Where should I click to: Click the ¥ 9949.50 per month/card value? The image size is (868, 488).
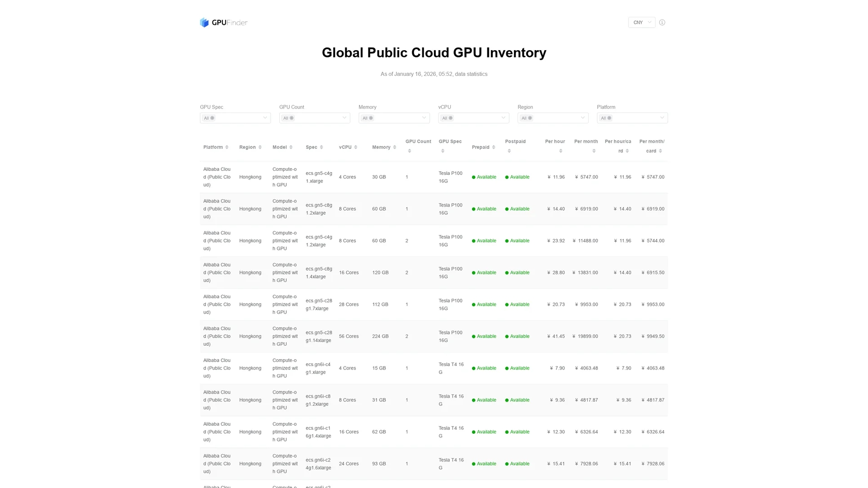pos(653,336)
